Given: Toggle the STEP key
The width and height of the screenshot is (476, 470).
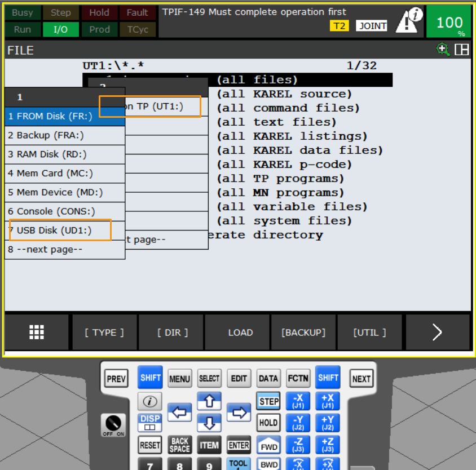Looking at the screenshot, I should [x=268, y=401].
